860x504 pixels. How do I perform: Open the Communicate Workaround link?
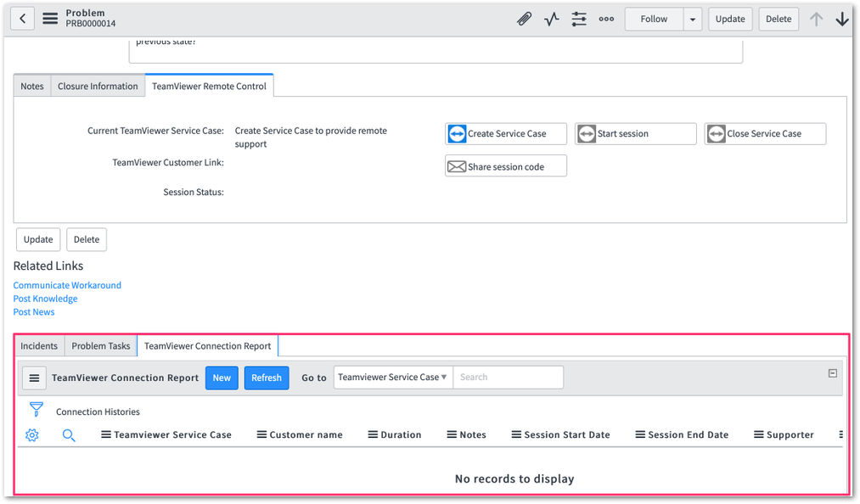(67, 285)
